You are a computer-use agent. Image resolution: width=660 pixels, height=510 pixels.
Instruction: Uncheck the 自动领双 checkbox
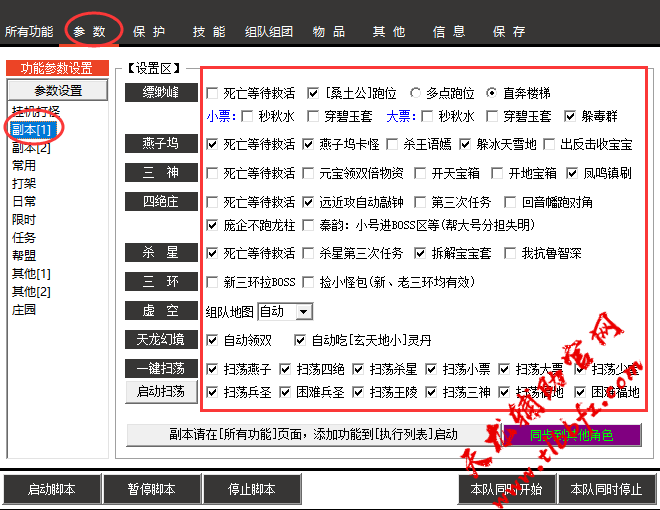coord(212,340)
